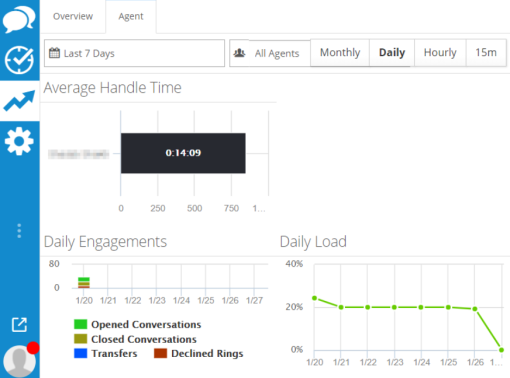Open the chat conversations sidebar icon

[19, 19]
